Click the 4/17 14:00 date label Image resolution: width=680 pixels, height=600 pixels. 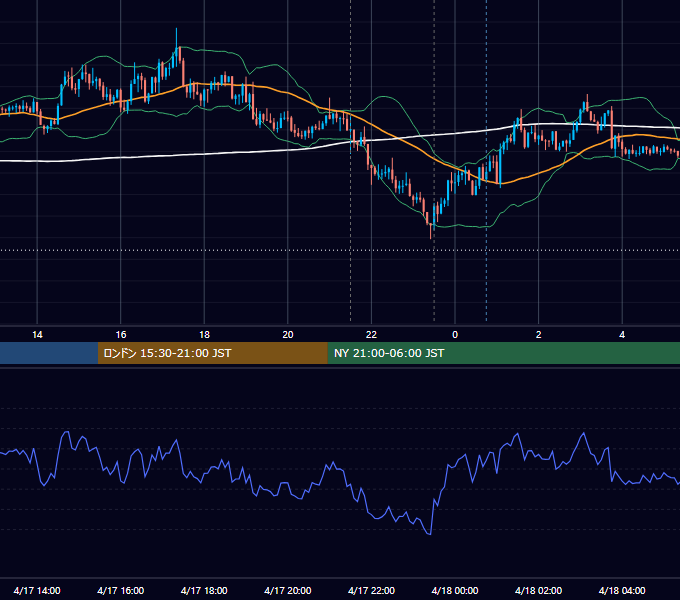[37, 590]
